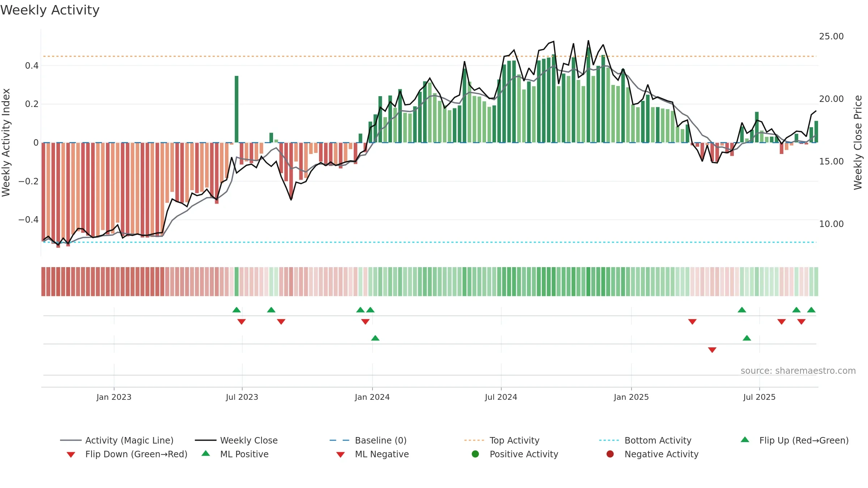Viewport: 868px width, 488px height.
Task: Click the dotted orange Top Activity swatch
Action: coord(474,440)
